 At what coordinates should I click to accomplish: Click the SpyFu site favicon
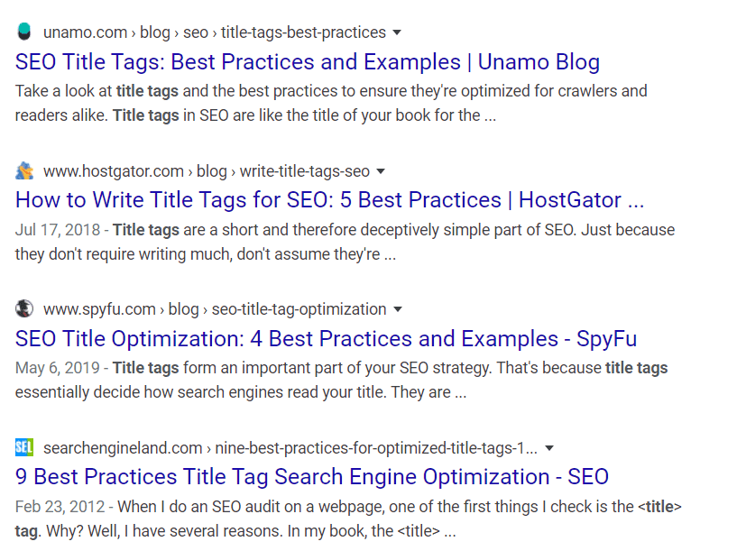pyautogui.click(x=23, y=308)
